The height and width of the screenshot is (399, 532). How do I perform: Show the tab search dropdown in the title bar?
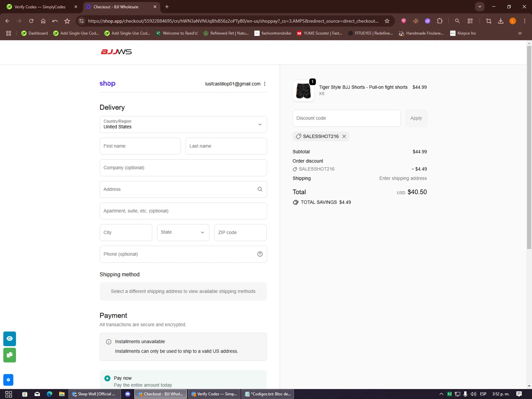point(480,7)
